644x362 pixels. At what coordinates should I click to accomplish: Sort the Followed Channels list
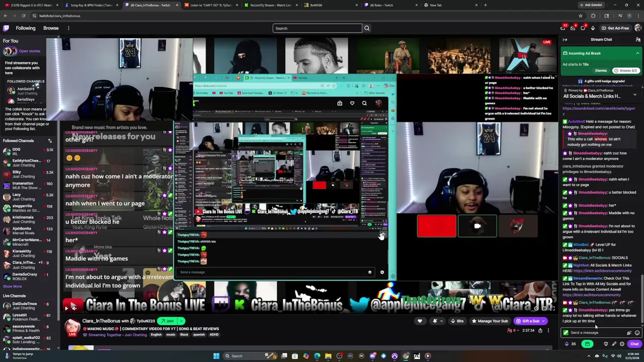(x=50, y=141)
